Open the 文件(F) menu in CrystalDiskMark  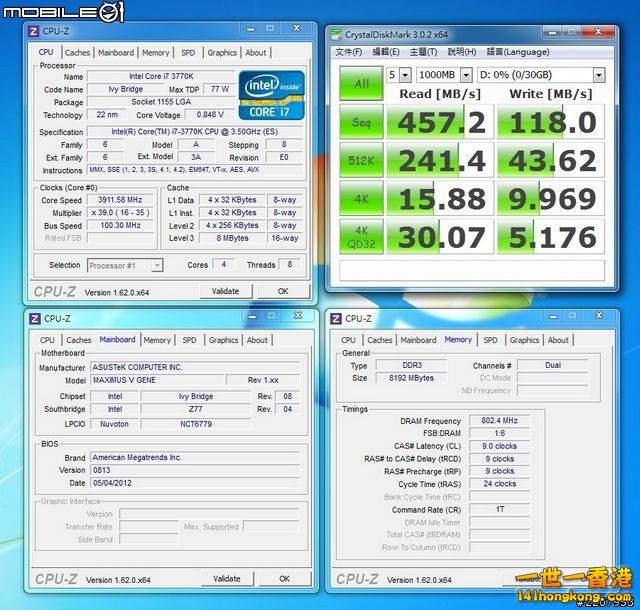tap(348, 52)
